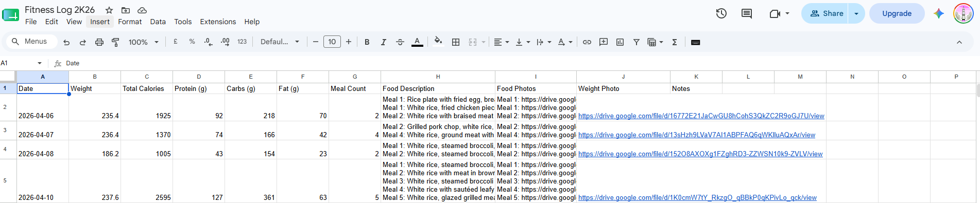Open the Edit menu
Screen dimensions: 980x203
(x=51, y=22)
